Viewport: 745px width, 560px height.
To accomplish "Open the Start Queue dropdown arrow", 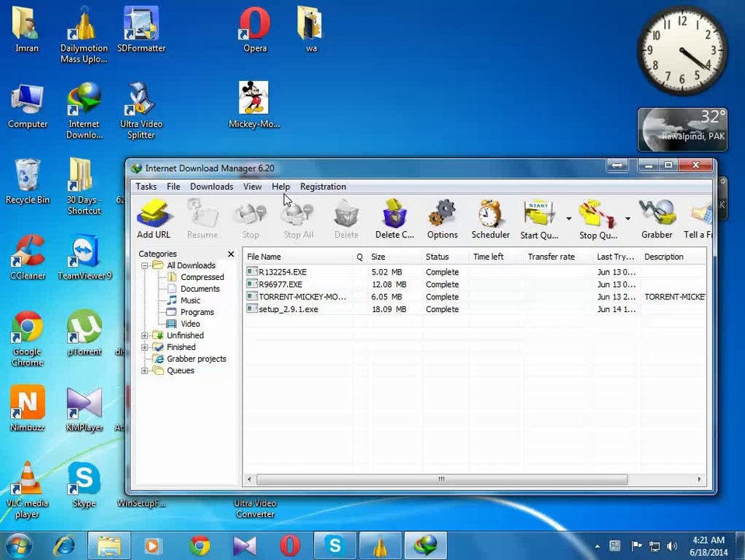I will 568,219.
